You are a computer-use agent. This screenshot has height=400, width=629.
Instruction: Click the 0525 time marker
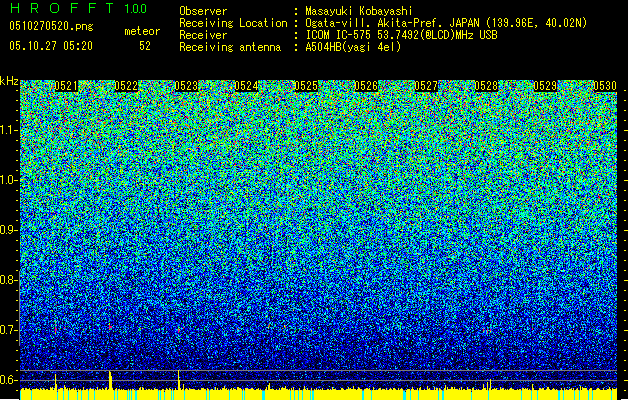306,86
